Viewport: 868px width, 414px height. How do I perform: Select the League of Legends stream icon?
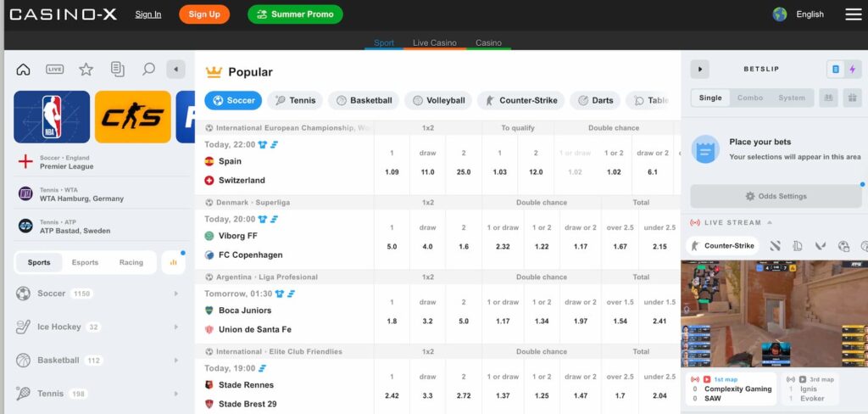pyautogui.click(x=798, y=246)
